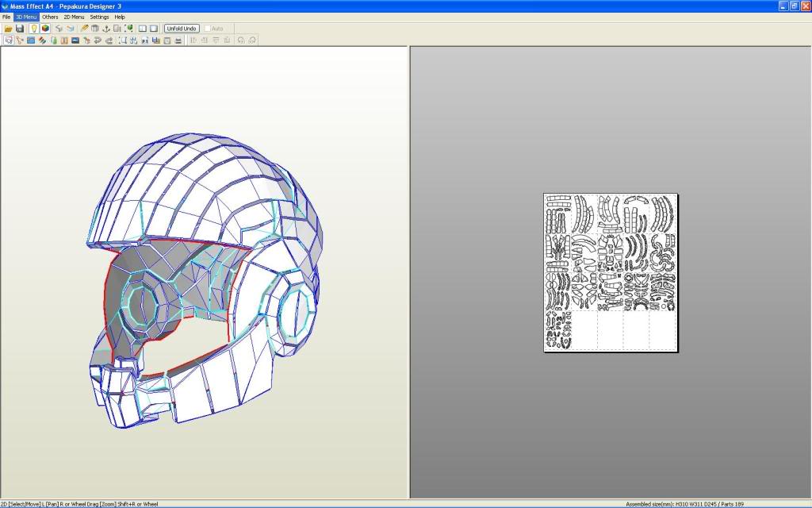812x508 pixels.
Task: Open the 3D Menu
Action: [x=26, y=17]
